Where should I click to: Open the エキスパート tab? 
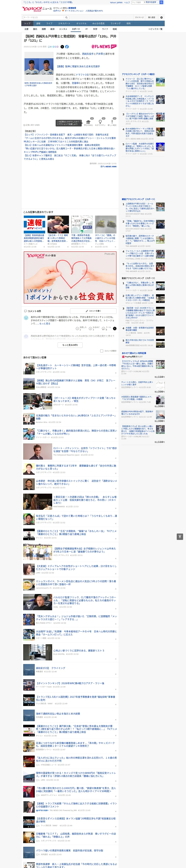[x=64, y=24]
